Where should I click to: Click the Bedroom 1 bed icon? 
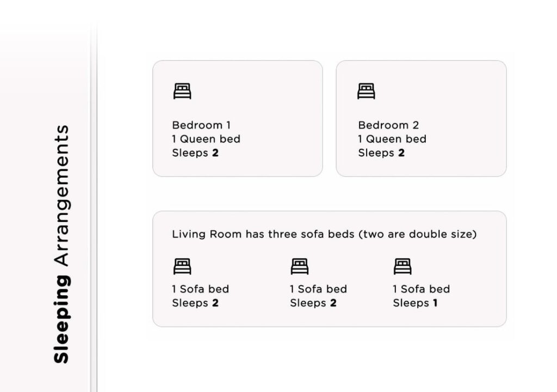point(182,91)
